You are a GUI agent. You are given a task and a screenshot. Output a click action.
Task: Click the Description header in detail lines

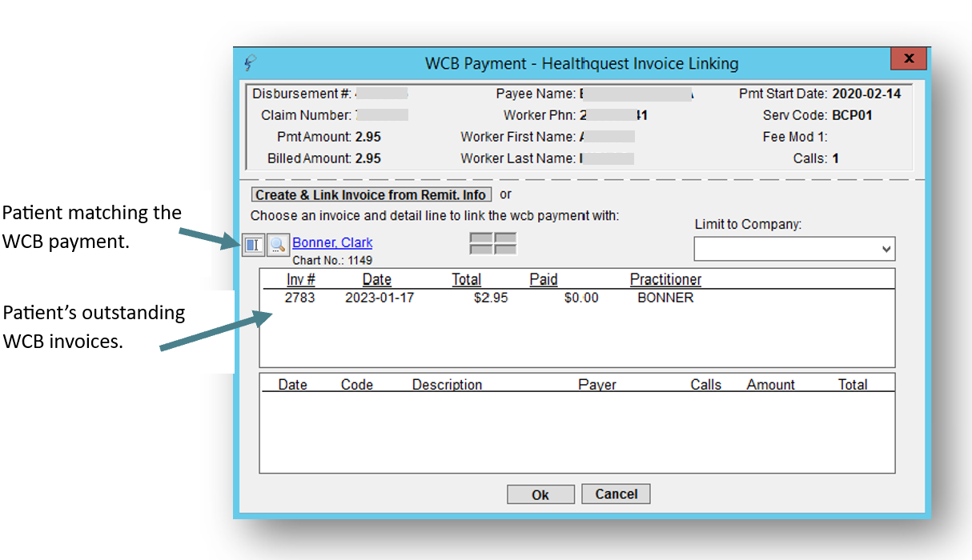click(447, 385)
